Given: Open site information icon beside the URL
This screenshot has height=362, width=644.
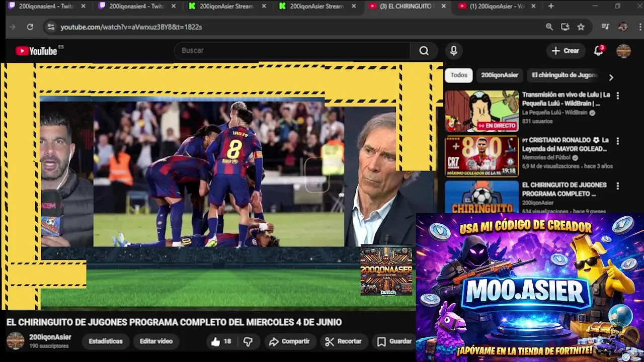Looking at the screenshot, I should 50,27.
